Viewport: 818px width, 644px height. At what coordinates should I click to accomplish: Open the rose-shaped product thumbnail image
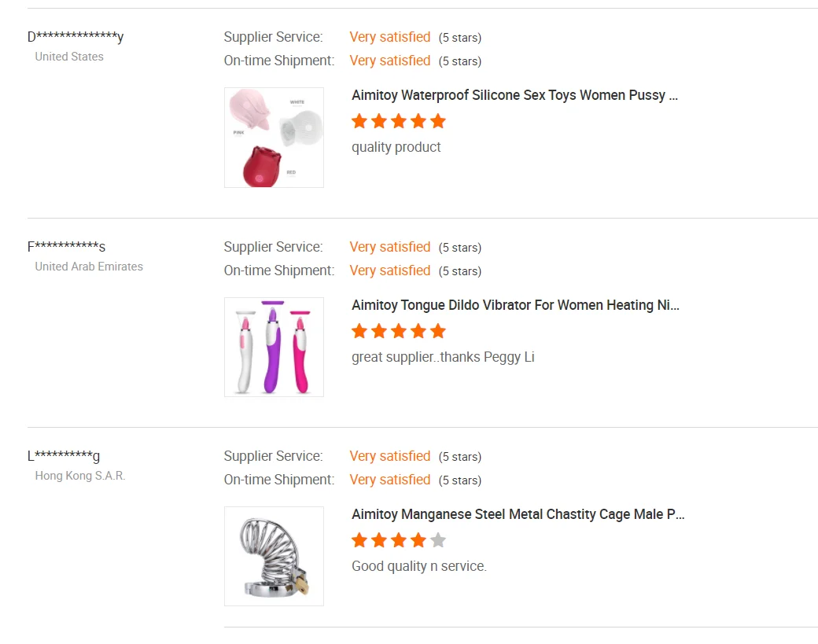(274, 138)
